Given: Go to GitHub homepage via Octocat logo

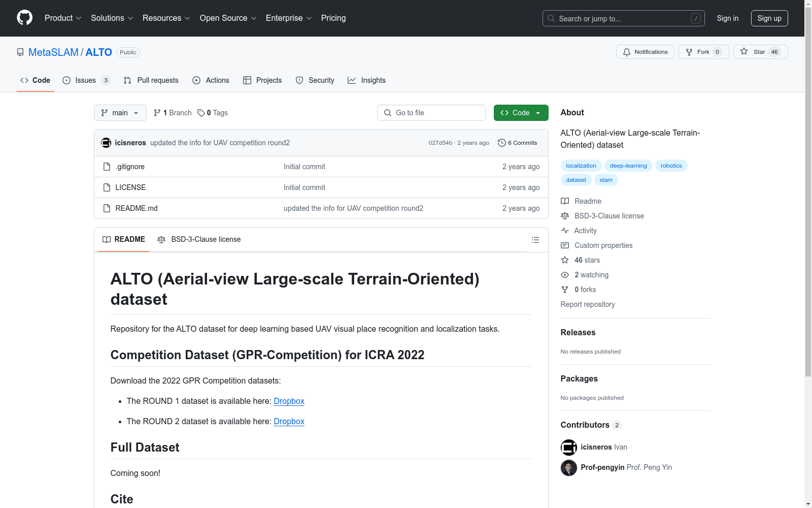Looking at the screenshot, I should coord(24,18).
